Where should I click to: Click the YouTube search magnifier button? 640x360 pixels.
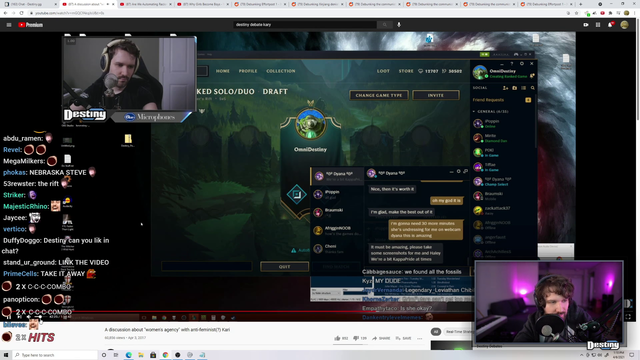[x=384, y=25]
